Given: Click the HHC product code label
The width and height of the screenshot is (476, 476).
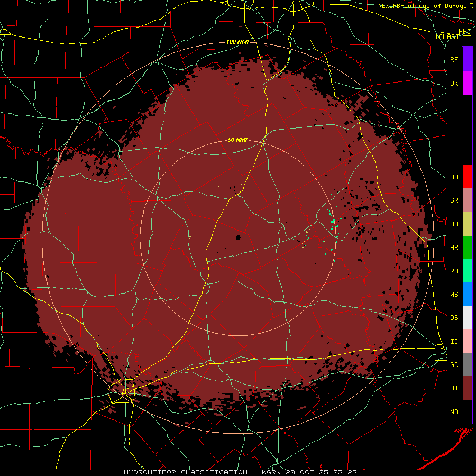Looking at the screenshot, I should coord(465,32).
